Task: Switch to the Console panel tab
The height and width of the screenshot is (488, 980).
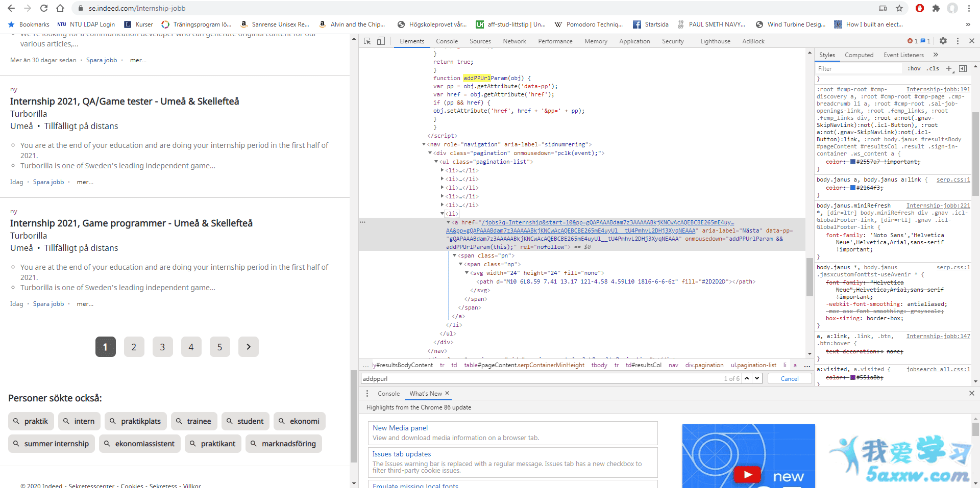Action: coord(447,41)
